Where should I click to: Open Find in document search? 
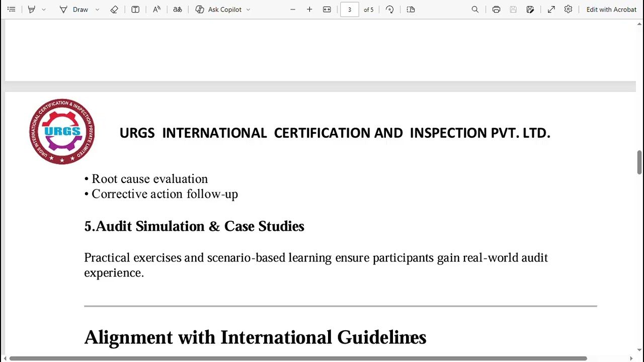click(x=475, y=10)
